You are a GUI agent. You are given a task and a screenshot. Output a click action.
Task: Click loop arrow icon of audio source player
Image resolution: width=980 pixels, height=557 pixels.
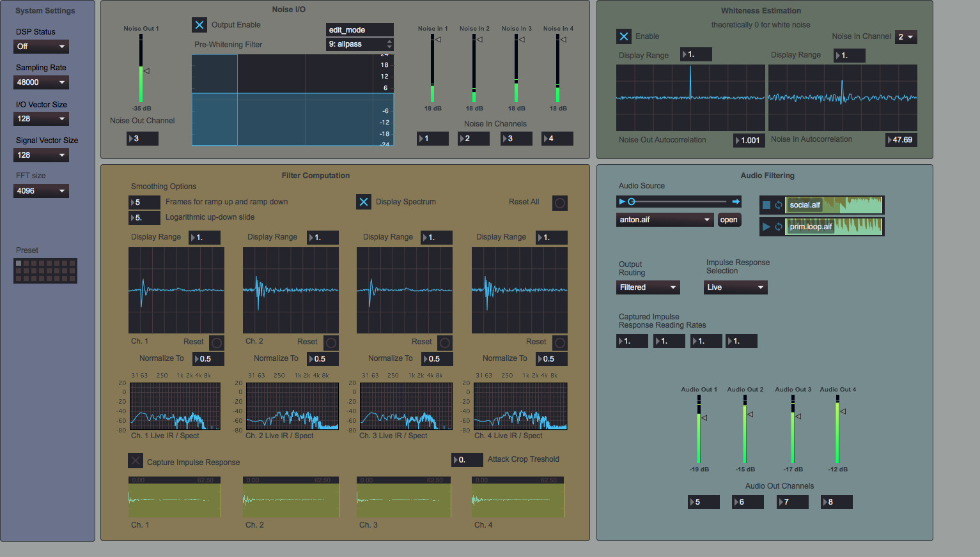(736, 201)
